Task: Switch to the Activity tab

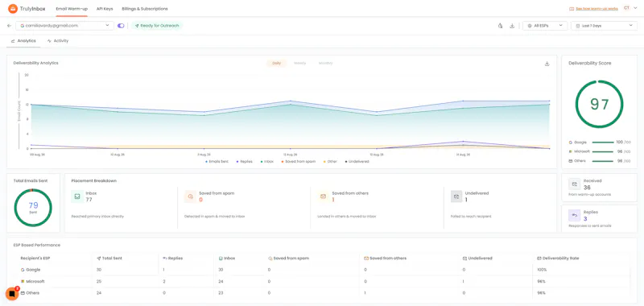Action: point(58,41)
